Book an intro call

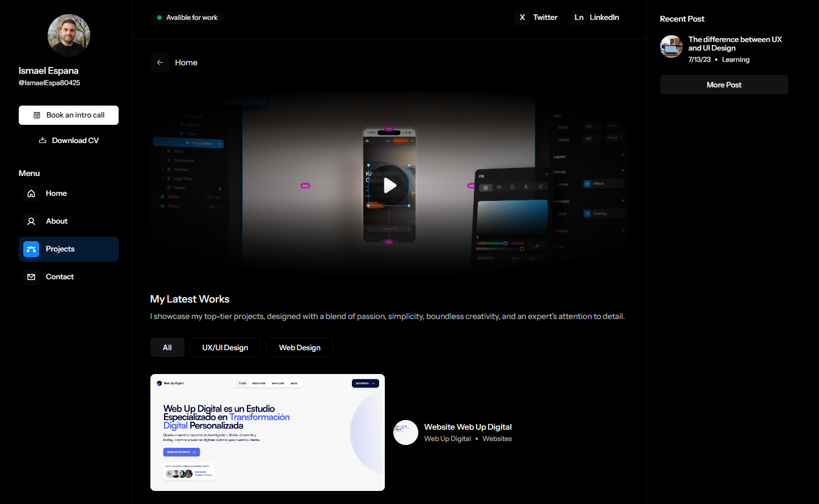point(69,115)
